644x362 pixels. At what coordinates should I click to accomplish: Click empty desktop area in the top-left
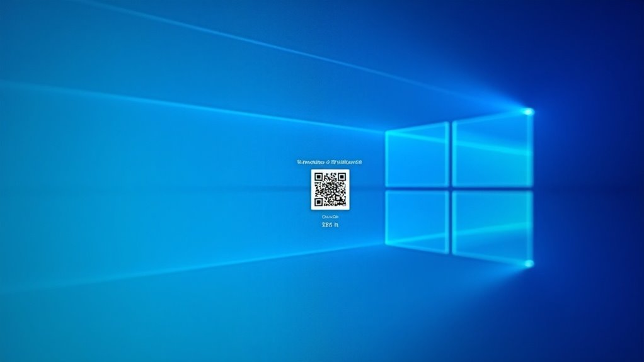pyautogui.click(x=50, y=38)
